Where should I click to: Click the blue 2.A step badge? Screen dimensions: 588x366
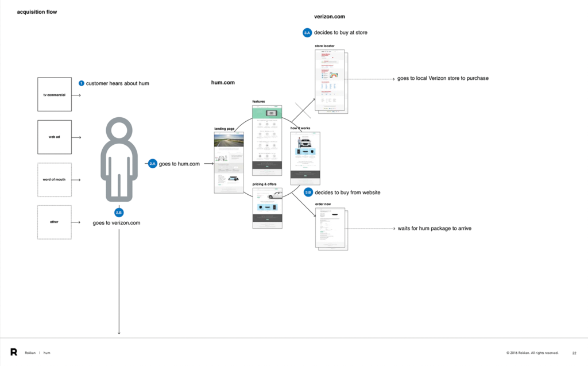pos(152,164)
